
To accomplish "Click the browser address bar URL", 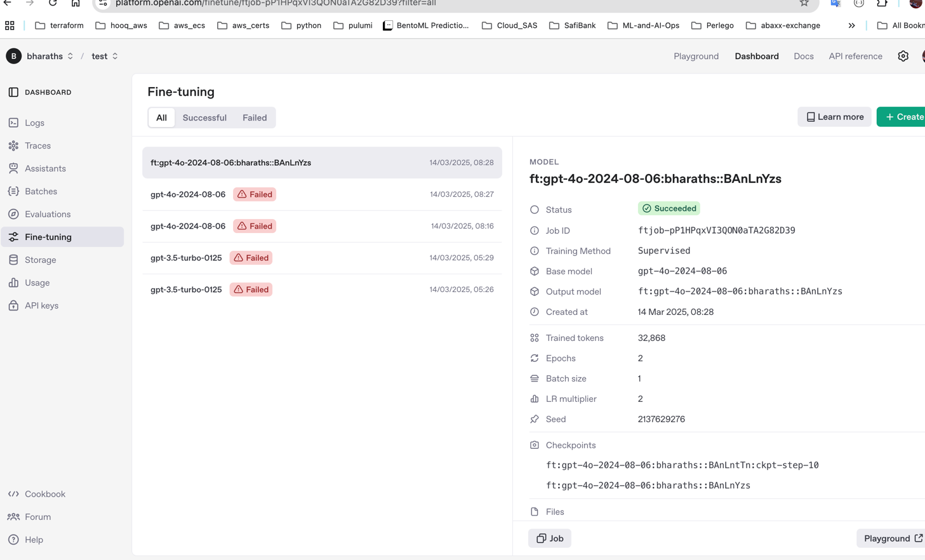I will (276, 3).
